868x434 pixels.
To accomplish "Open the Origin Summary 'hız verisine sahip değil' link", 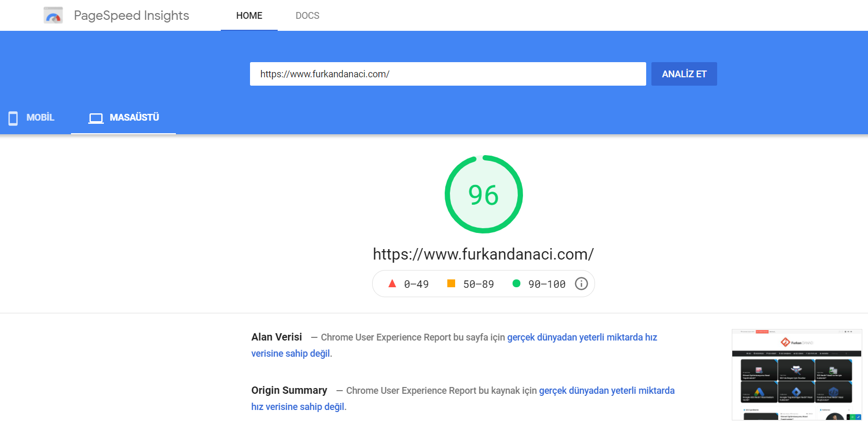I will (x=298, y=407).
